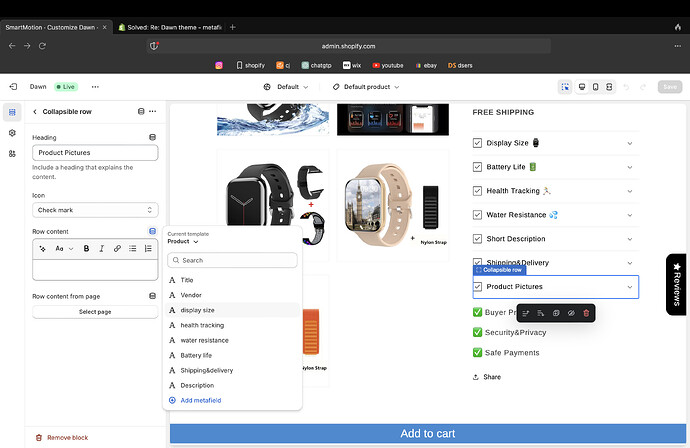Apply numbered list in row content

[x=148, y=249]
